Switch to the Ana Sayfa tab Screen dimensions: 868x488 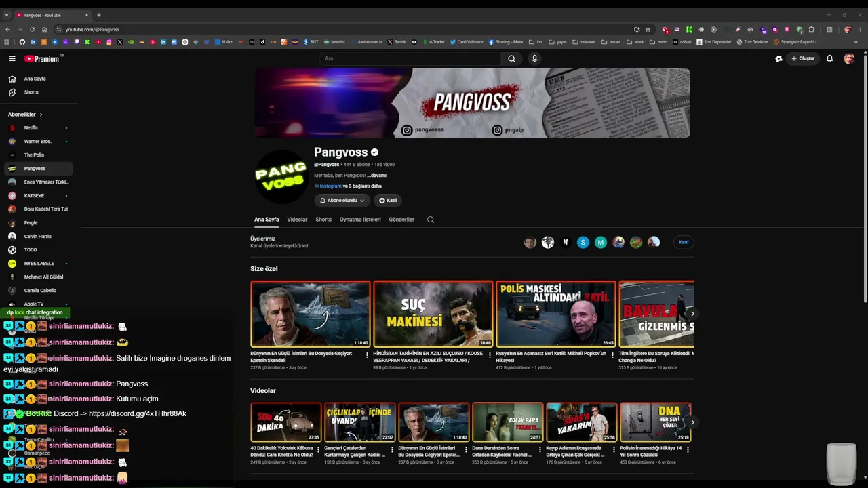point(267,220)
